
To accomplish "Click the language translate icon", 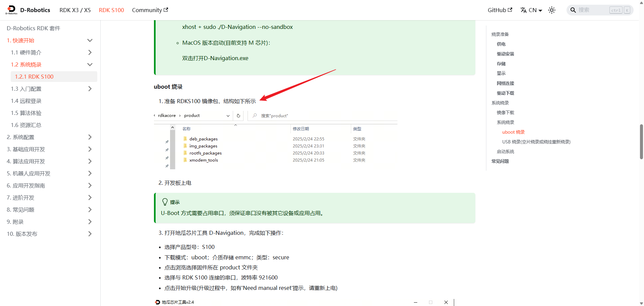I will click(524, 10).
